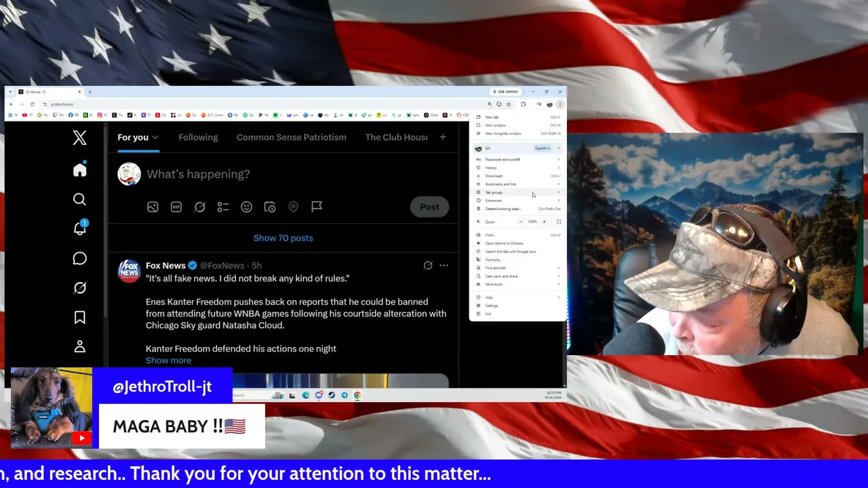This screenshot has width=868, height=488.
Task: Expand the Tab groups submenu
Action: (x=517, y=192)
